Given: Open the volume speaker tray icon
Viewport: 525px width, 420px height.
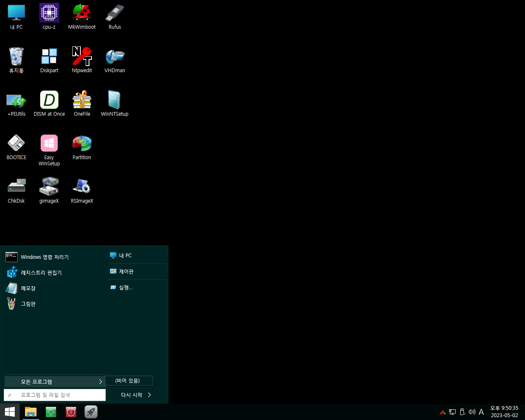Looking at the screenshot, I should click(472, 412).
